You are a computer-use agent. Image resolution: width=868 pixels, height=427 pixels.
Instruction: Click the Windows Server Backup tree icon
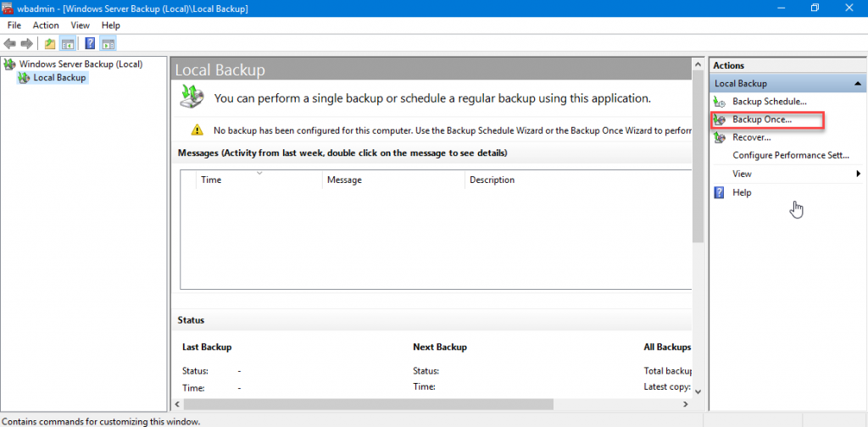pos(9,64)
